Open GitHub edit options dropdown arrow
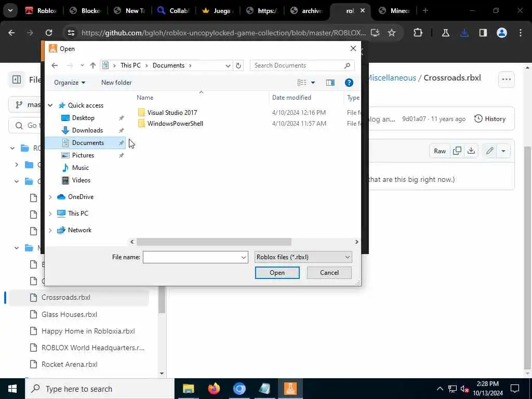This screenshot has height=399, width=532. point(503,151)
